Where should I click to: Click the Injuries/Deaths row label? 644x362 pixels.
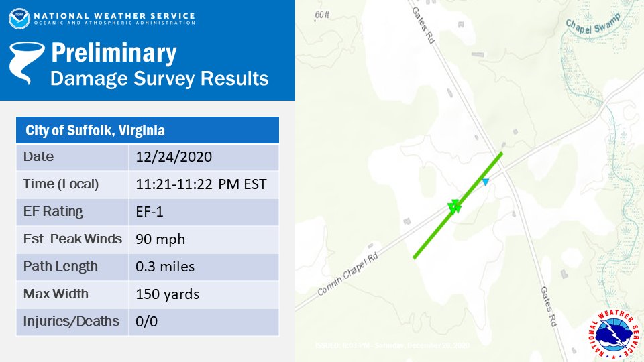click(x=71, y=321)
